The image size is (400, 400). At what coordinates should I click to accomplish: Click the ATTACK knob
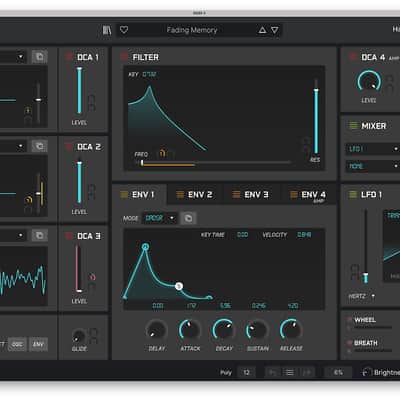(190, 331)
